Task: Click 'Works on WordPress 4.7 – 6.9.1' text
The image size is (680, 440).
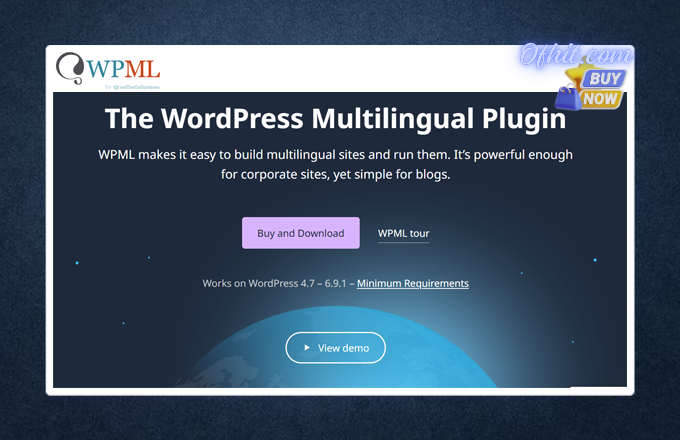Action: click(274, 284)
